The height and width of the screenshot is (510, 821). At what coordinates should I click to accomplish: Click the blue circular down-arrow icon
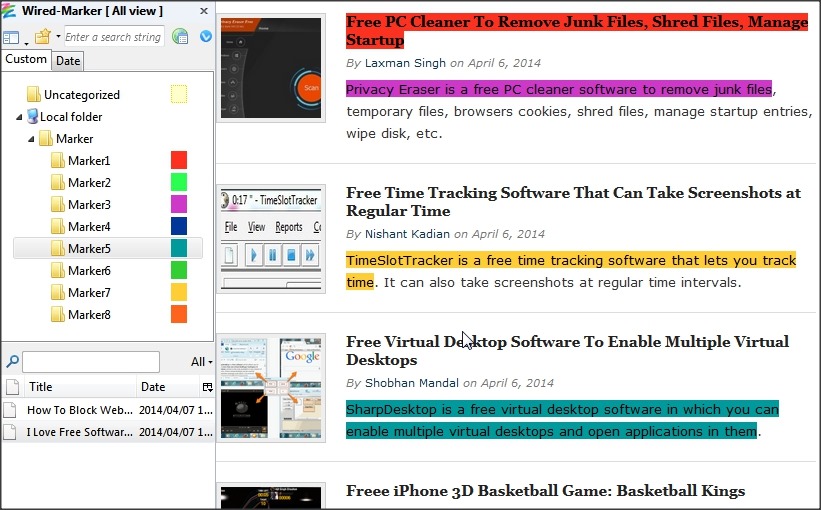[206, 36]
